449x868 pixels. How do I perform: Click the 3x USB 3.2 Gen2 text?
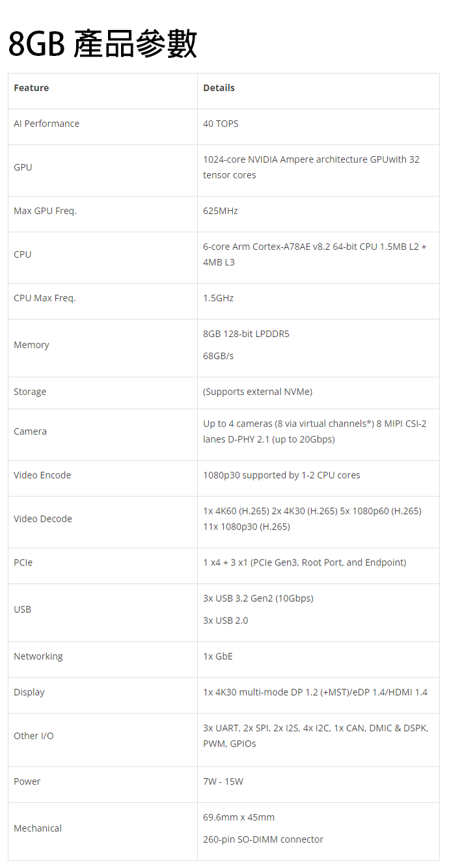coord(258,598)
